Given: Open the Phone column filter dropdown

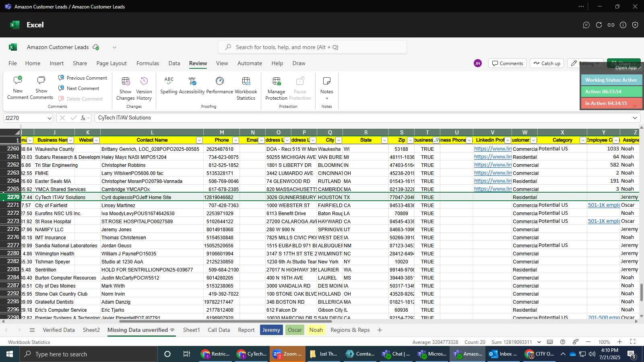Looking at the screenshot, I should coord(235,140).
